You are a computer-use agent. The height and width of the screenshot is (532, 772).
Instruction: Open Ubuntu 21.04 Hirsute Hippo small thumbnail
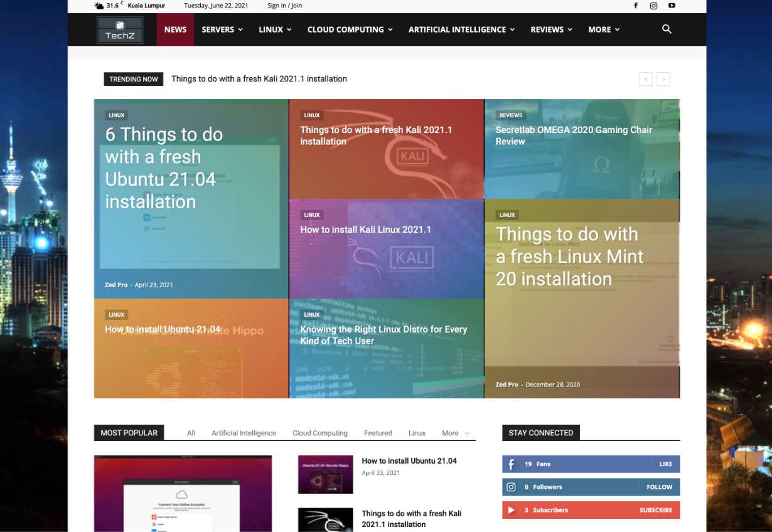coord(325,474)
